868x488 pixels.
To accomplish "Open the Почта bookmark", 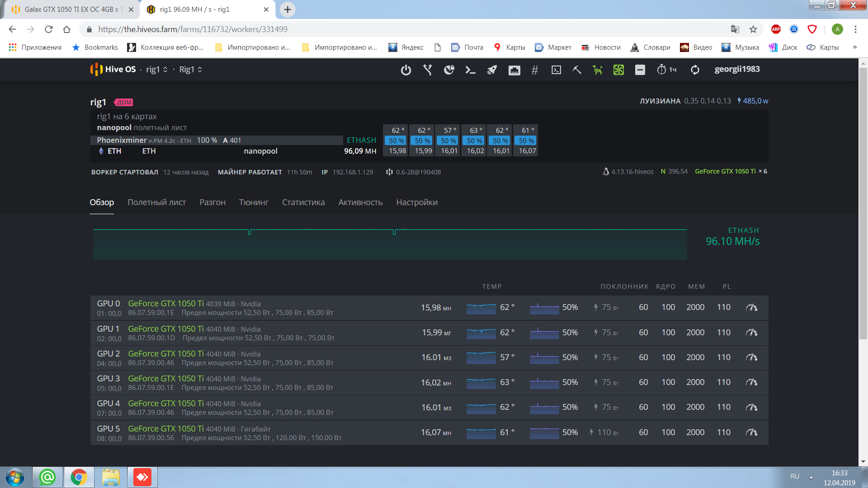I will pyautogui.click(x=467, y=47).
